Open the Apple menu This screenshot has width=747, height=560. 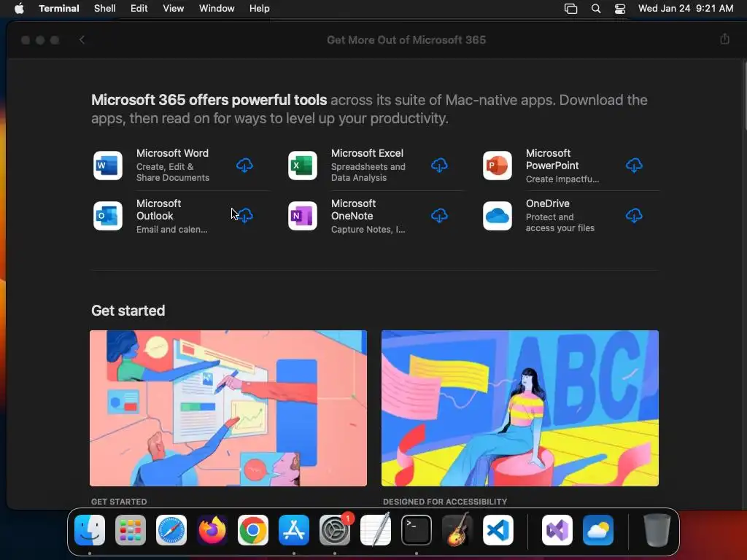point(19,8)
